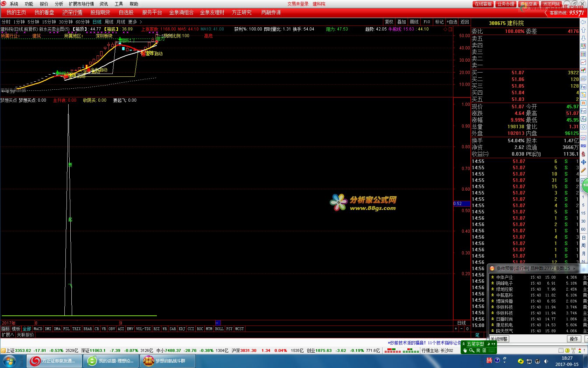
Task: Switch to 分时 intraday view
Action: 6,22
